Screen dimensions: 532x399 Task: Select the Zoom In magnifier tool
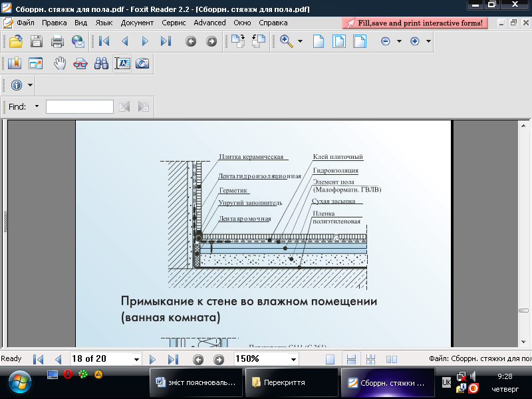pos(287,41)
